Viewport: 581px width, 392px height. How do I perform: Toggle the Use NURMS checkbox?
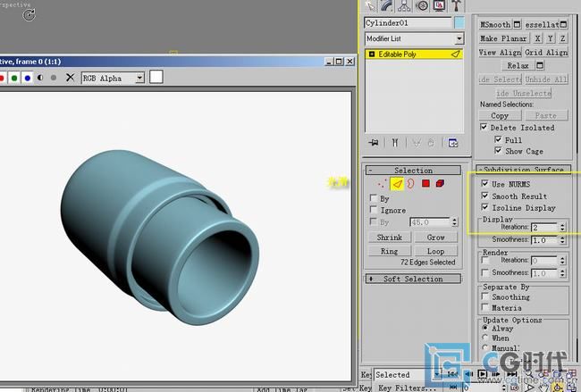click(x=484, y=184)
